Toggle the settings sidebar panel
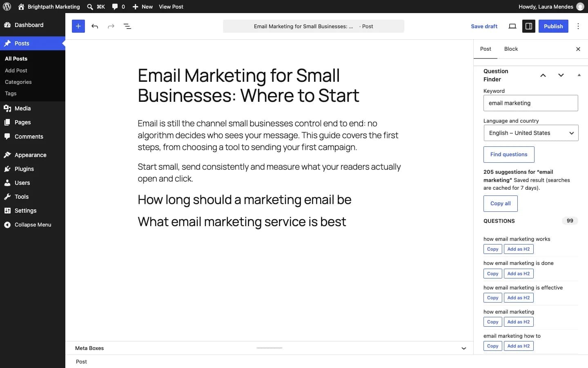The width and height of the screenshot is (588, 368). 529,26
